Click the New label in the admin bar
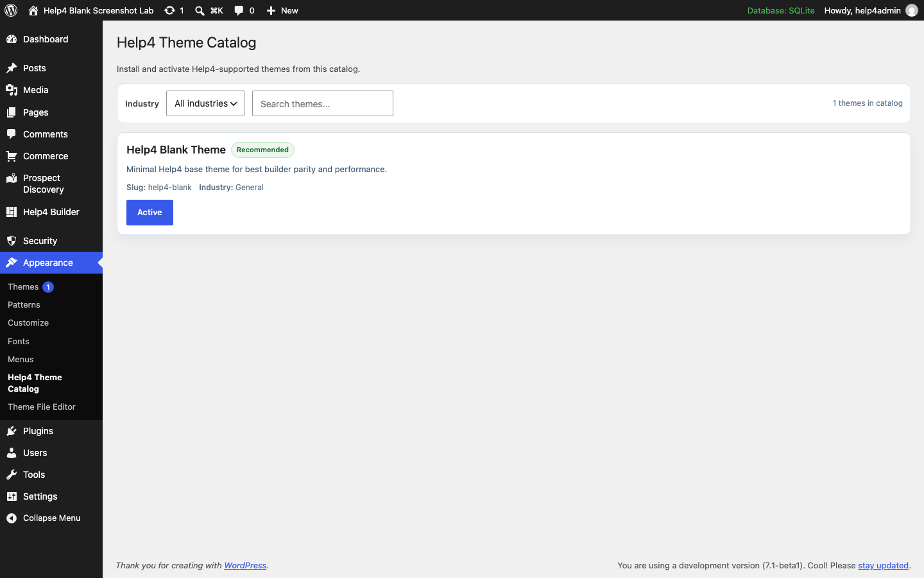924x578 pixels. tap(289, 10)
